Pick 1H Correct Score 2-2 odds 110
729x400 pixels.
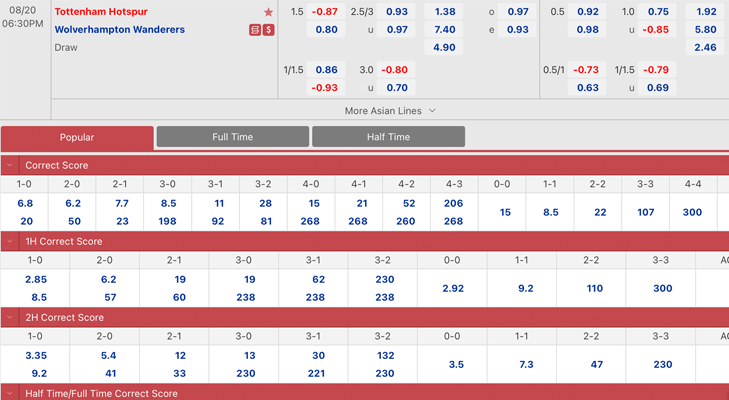tap(595, 288)
